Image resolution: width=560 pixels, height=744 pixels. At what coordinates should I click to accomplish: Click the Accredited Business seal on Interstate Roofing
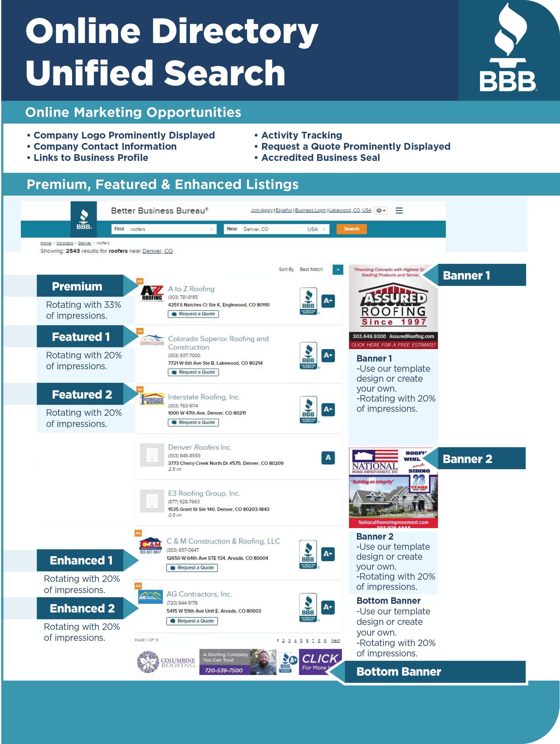308,410
